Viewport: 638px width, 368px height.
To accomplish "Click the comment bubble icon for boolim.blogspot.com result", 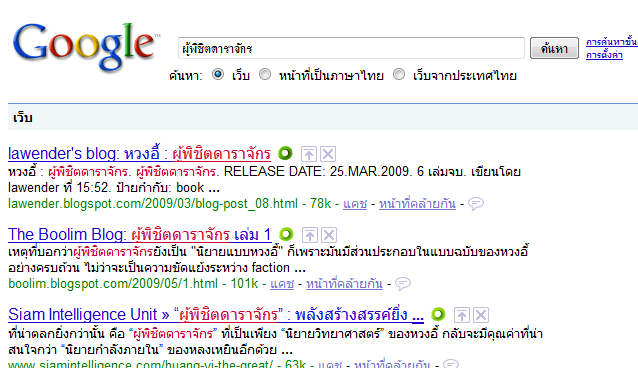I will click(x=403, y=284).
